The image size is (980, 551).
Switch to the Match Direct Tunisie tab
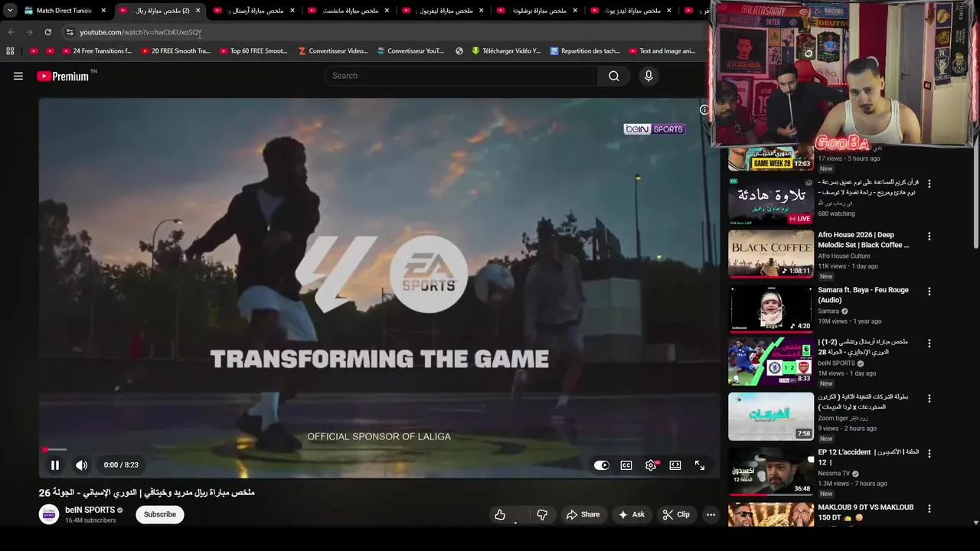click(65, 11)
